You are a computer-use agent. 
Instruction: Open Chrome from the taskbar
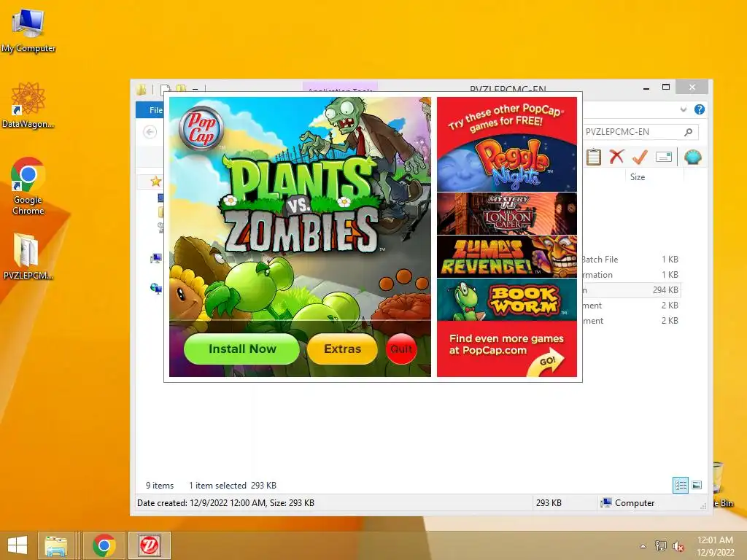pyautogui.click(x=104, y=545)
